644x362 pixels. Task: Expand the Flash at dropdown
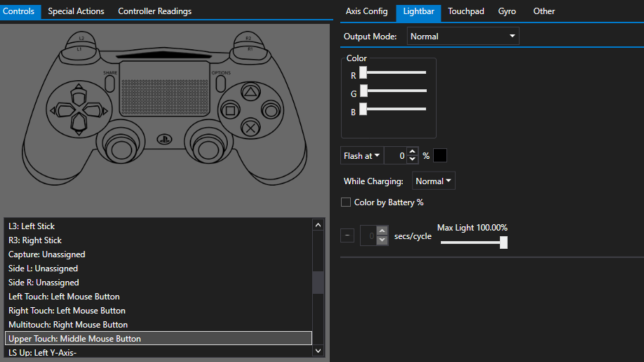tap(362, 155)
